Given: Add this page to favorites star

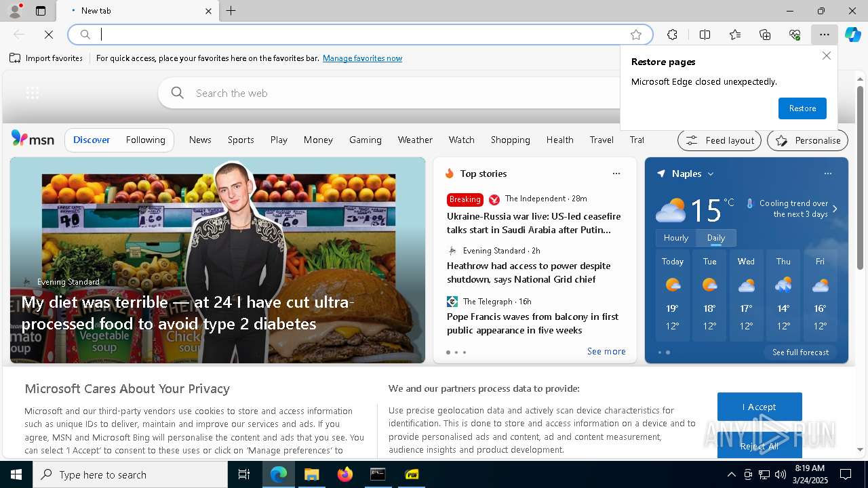Looking at the screenshot, I should point(635,35).
